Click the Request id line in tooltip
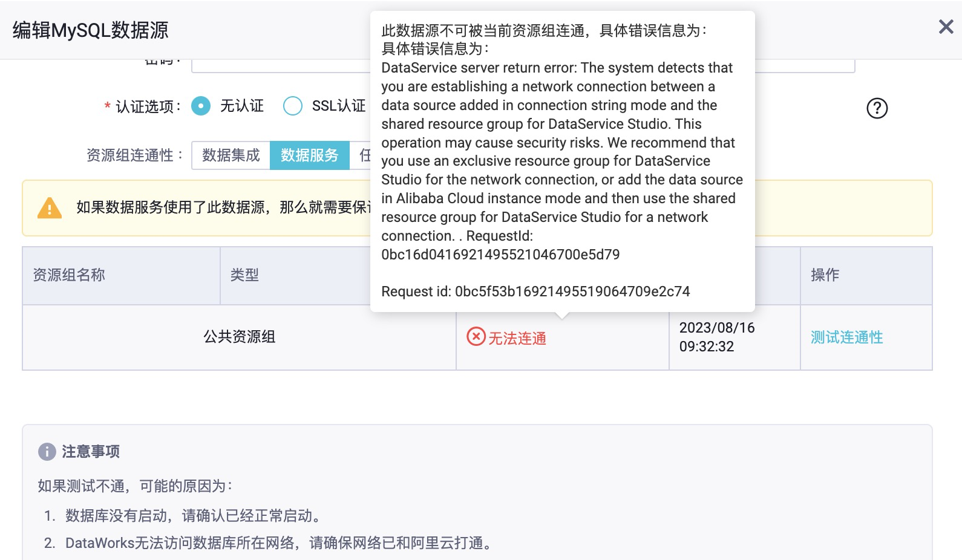Image resolution: width=962 pixels, height=560 pixels. coord(535,291)
